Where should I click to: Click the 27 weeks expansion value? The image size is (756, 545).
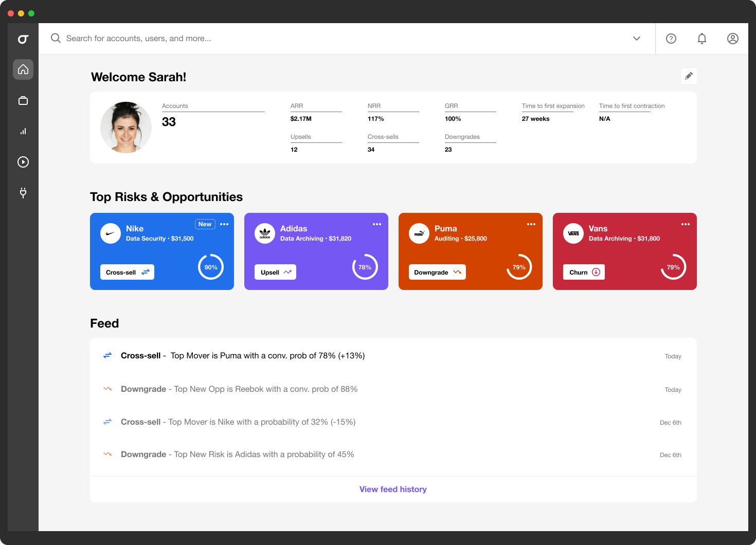(x=536, y=119)
